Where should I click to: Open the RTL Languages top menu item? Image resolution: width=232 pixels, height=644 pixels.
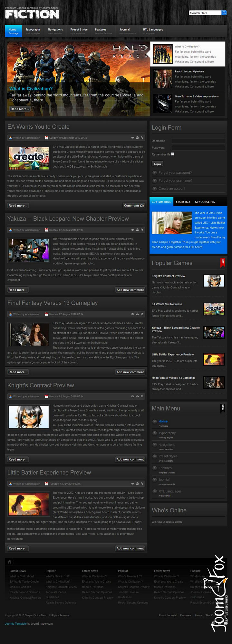[153, 31]
